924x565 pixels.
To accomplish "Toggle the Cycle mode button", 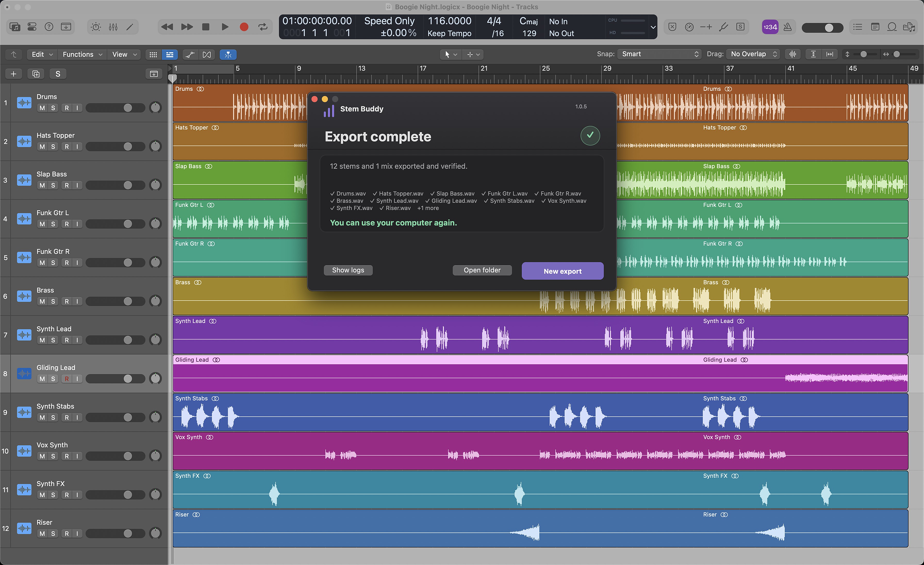I will (263, 27).
